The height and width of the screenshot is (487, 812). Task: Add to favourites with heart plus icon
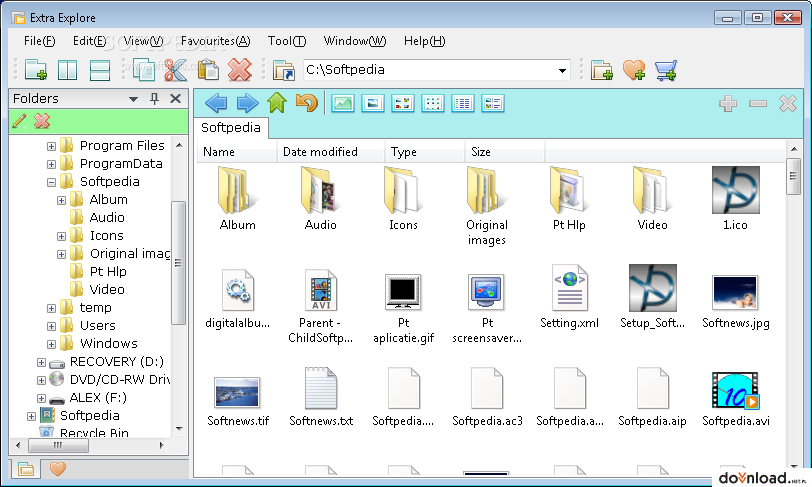(634, 70)
